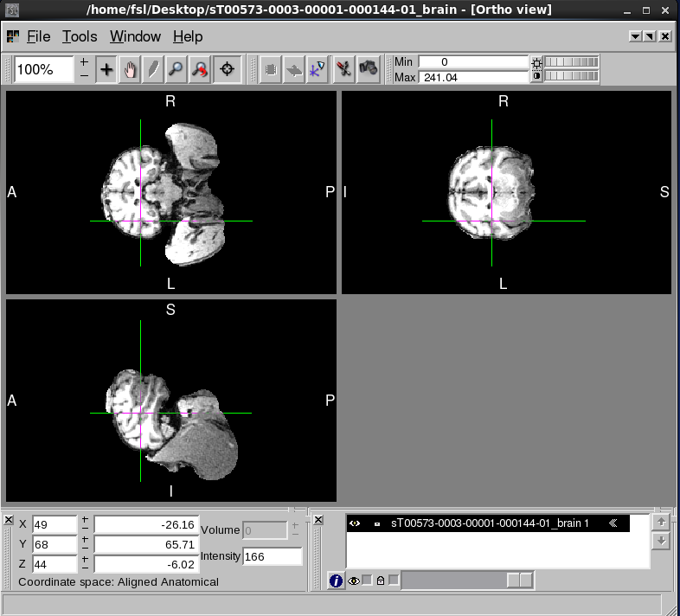This screenshot has width=680, height=616.
Task: Click the Y mm field 65.71
Action: pyautogui.click(x=146, y=544)
